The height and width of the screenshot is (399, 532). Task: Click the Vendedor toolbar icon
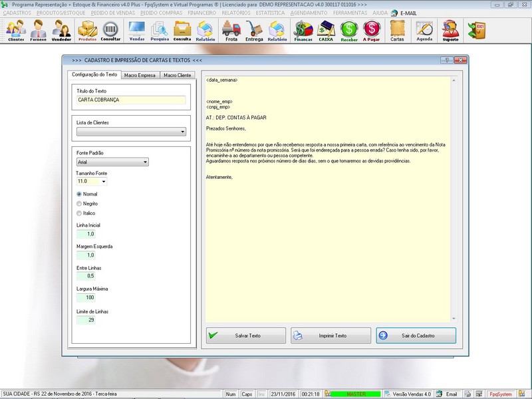tap(61, 30)
